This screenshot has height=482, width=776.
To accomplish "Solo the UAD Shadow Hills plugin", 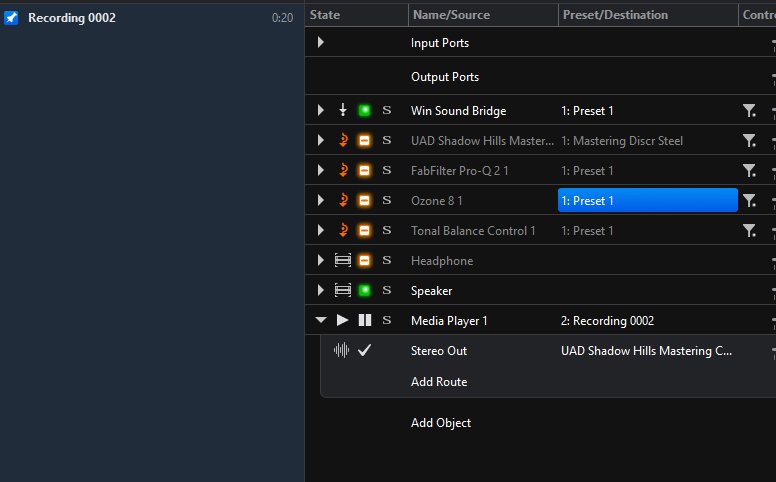I will (x=387, y=141).
